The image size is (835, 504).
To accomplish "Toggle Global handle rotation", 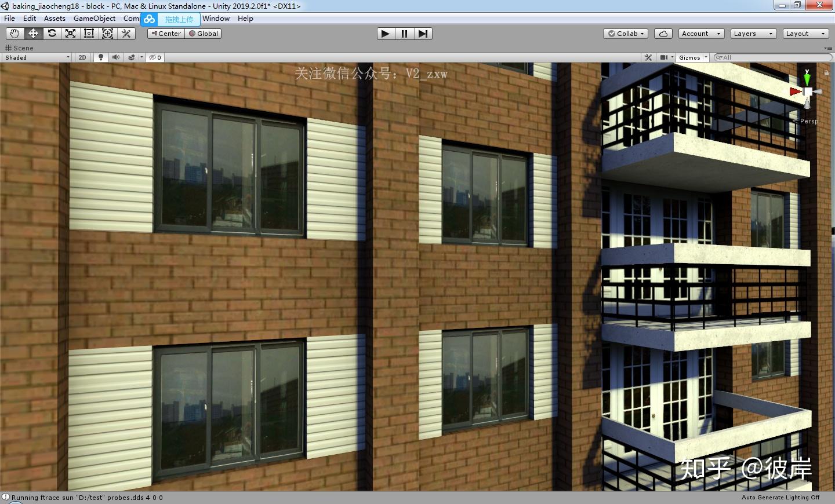I will click(204, 34).
